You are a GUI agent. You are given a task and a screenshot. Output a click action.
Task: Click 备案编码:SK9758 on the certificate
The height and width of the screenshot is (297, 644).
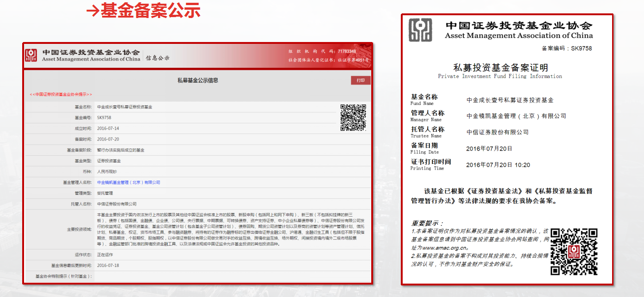567,48
